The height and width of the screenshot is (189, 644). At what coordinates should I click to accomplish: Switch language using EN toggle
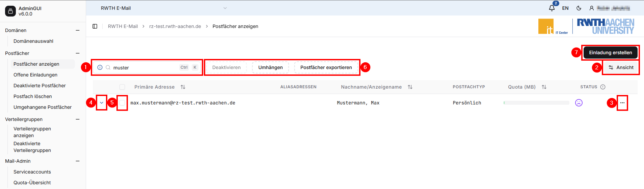(565, 8)
